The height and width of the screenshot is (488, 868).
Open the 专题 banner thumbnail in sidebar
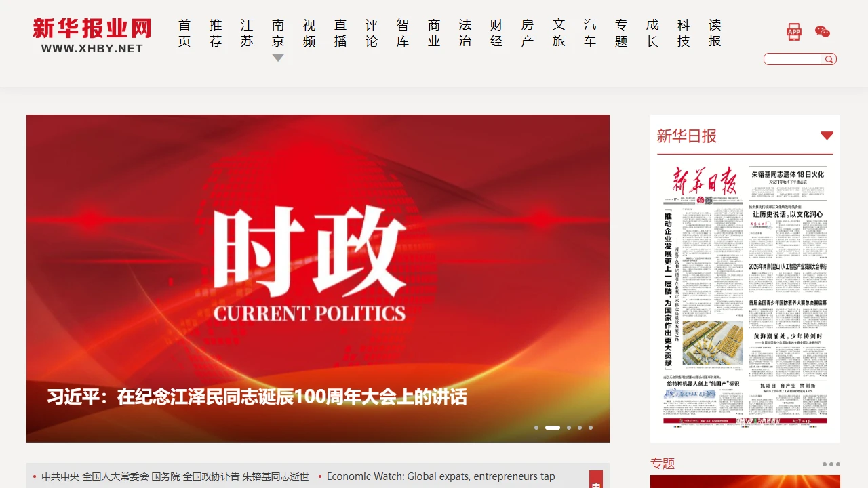[x=745, y=482]
